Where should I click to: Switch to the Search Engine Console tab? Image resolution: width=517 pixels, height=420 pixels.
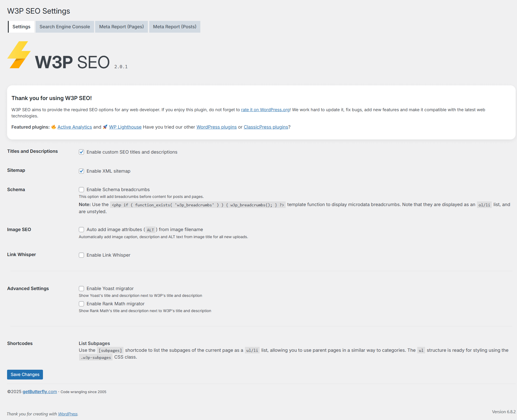pyautogui.click(x=65, y=27)
